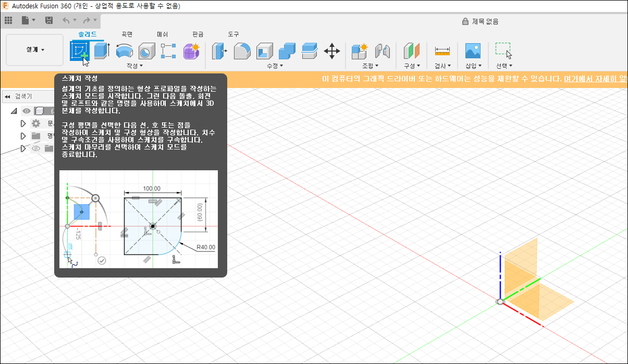Select the Move/Copy arrows icon
628x364 pixels.
[332, 51]
